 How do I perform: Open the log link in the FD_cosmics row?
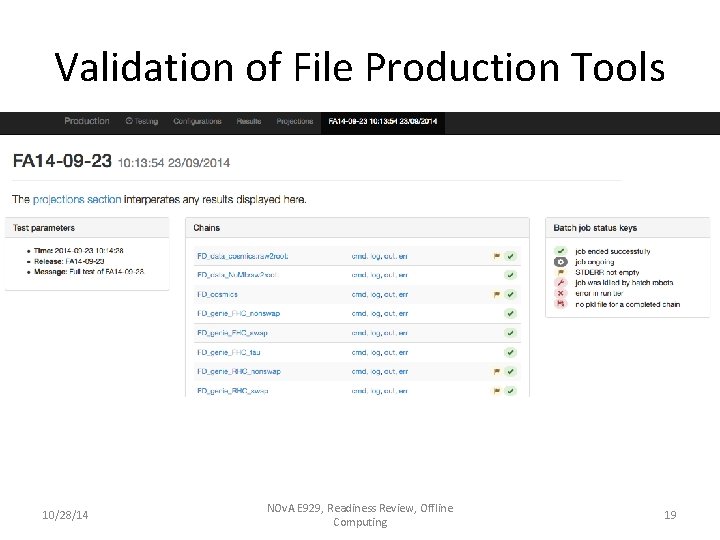[x=376, y=294]
